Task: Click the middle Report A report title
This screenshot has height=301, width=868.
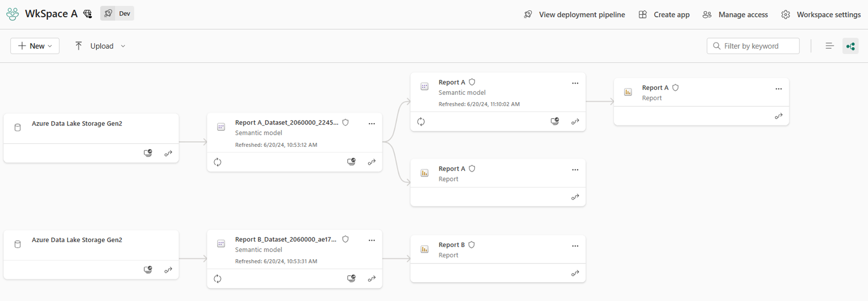Action: click(452, 169)
